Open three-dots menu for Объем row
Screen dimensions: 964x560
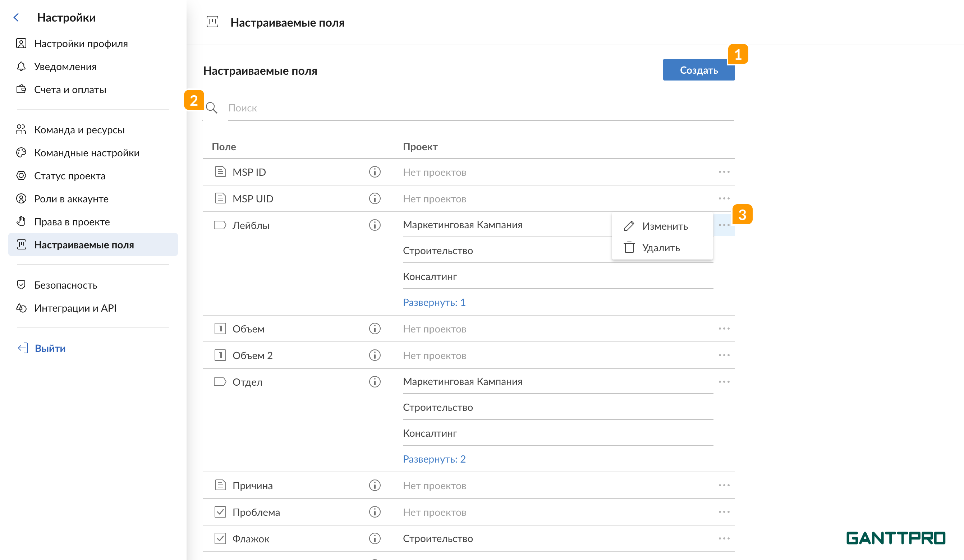(724, 329)
